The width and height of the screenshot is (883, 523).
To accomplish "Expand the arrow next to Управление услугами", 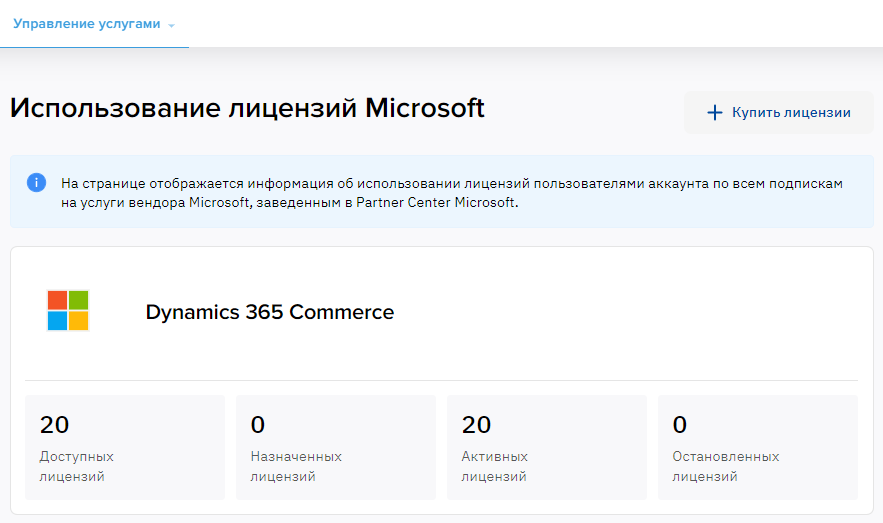I will pos(171,25).
